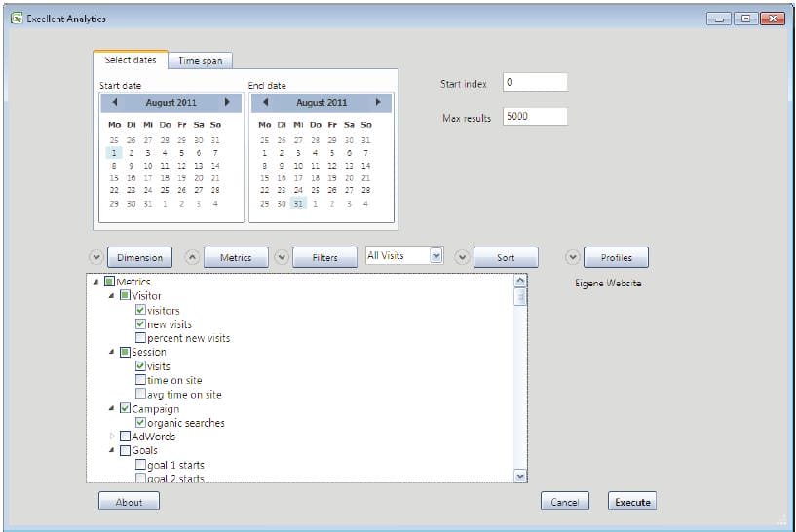Viewport: 796px width, 532px height.
Task: Uncheck the new visits metric
Action: 140,323
